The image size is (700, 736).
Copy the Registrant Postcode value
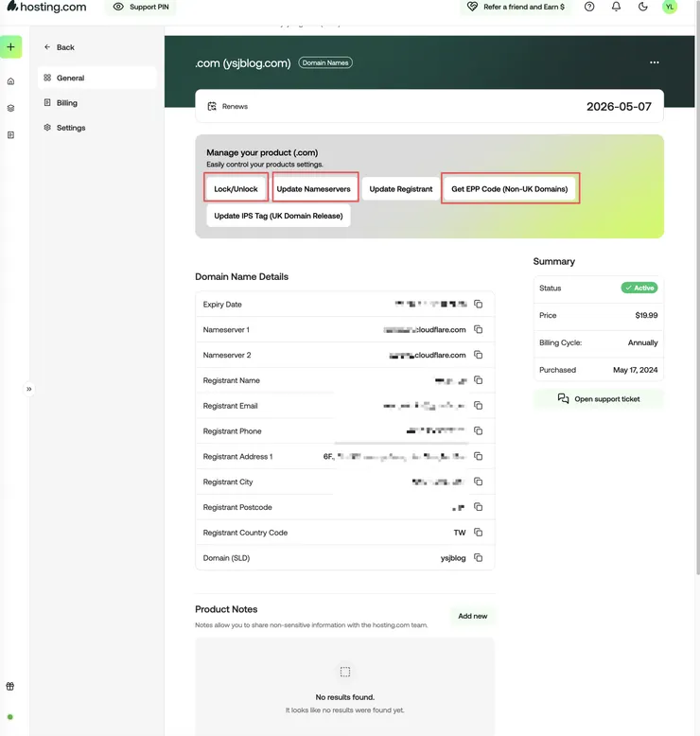pyautogui.click(x=478, y=507)
